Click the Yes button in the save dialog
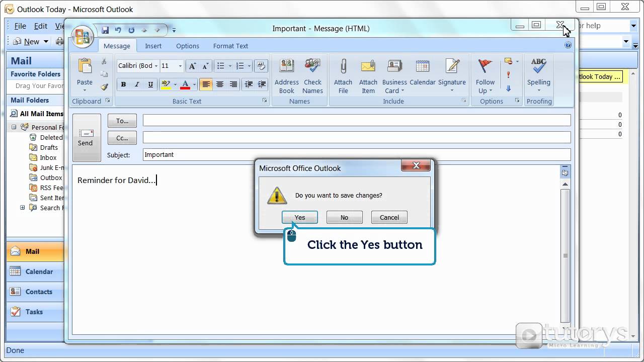644x362 pixels. coord(300,217)
